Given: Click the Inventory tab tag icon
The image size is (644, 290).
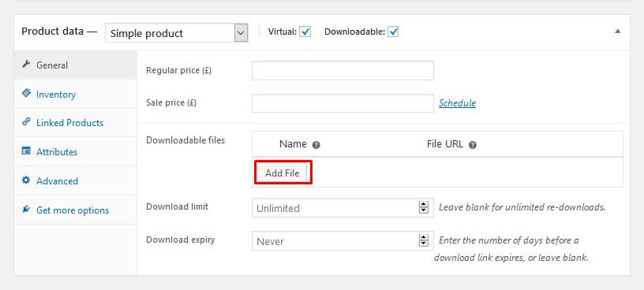Looking at the screenshot, I should click(26, 94).
